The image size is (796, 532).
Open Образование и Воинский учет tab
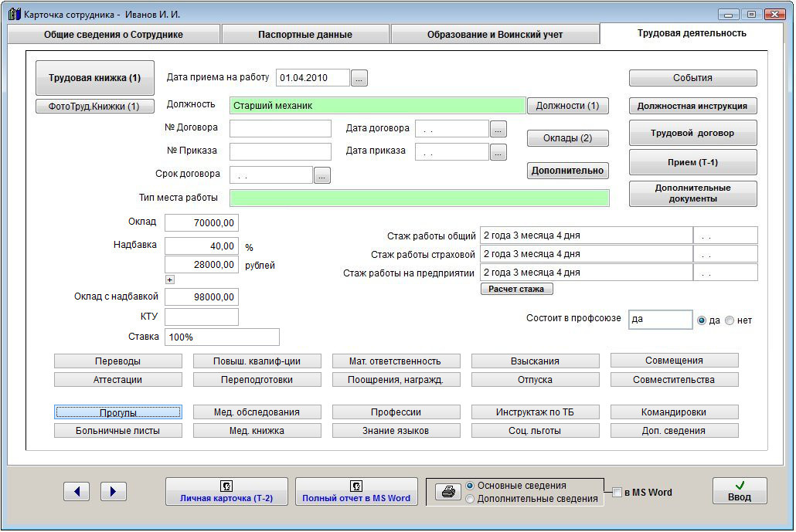pyautogui.click(x=495, y=35)
